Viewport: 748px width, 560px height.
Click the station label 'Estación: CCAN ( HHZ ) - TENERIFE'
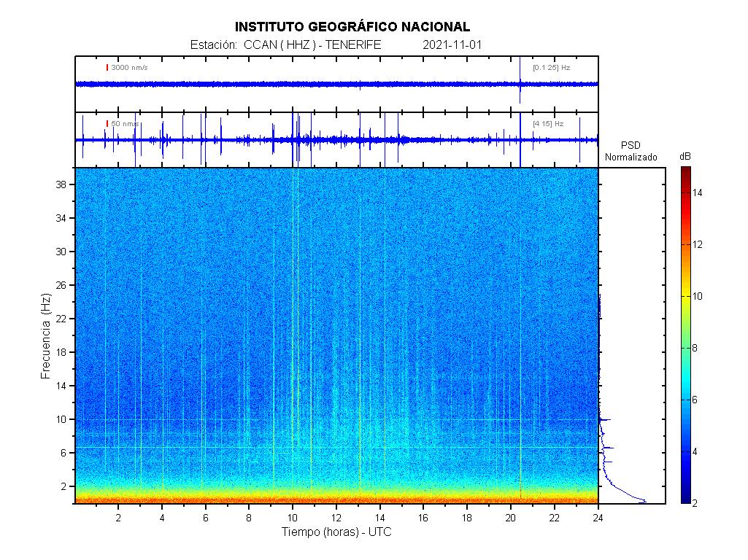click(x=285, y=44)
